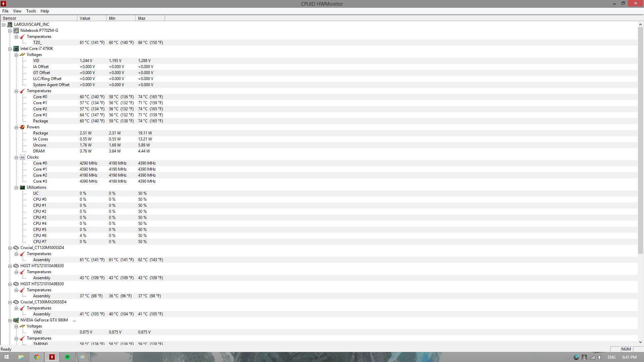The height and width of the screenshot is (362, 644).
Task: Collapse the Utilizations branch
Action: [x=16, y=188]
